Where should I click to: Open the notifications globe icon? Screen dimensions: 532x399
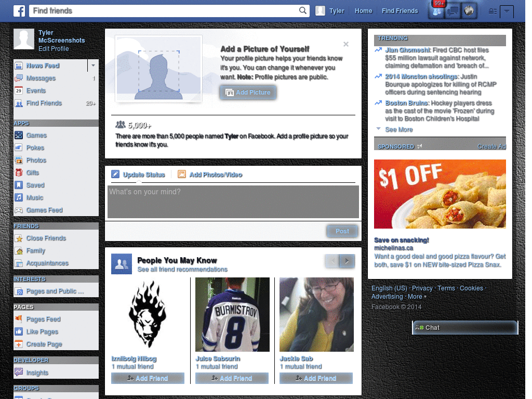click(x=469, y=11)
